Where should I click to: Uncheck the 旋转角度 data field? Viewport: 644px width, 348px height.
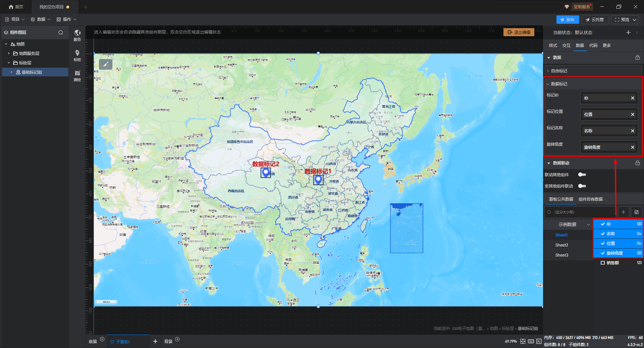(603, 253)
